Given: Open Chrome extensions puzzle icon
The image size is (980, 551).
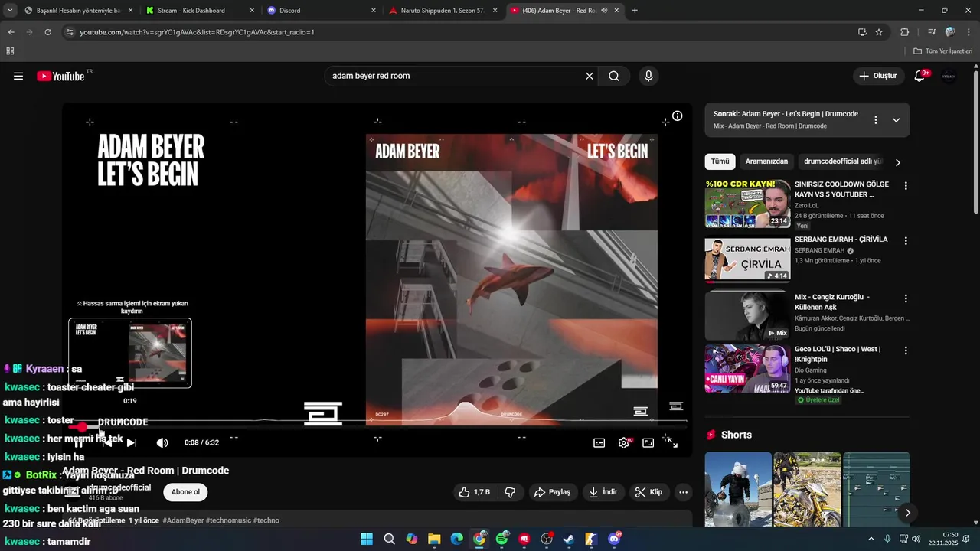Looking at the screenshot, I should pyautogui.click(x=904, y=32).
